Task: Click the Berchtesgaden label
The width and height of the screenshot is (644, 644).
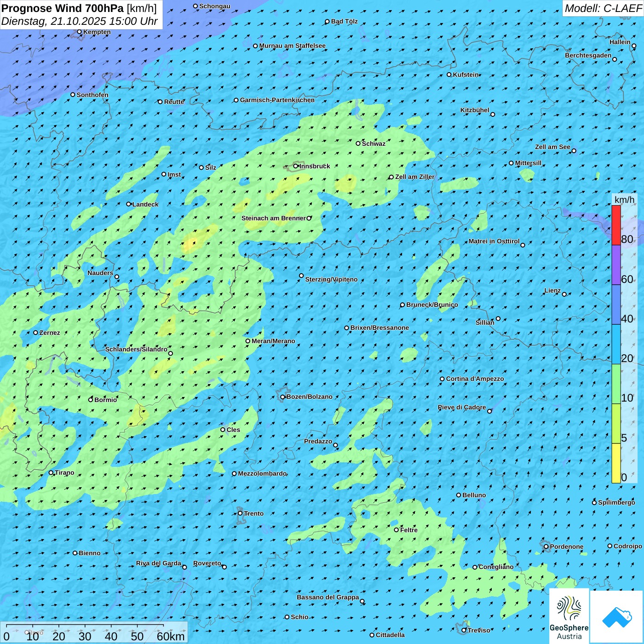Action: coord(588,55)
